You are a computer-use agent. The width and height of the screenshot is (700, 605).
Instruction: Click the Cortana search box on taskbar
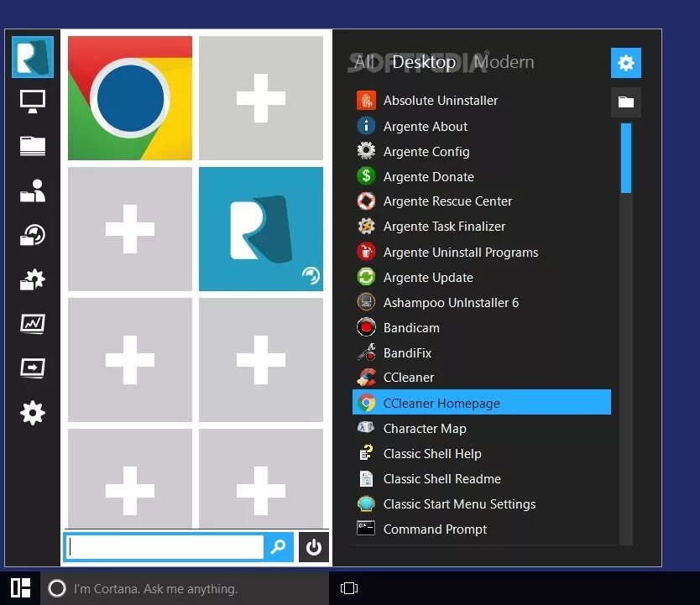click(185, 588)
